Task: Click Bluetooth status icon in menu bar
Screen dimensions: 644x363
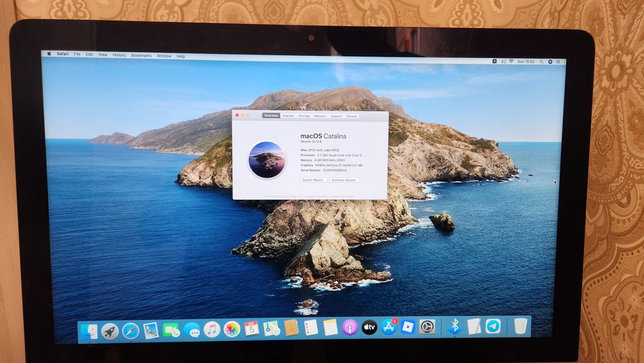Action: [504, 61]
